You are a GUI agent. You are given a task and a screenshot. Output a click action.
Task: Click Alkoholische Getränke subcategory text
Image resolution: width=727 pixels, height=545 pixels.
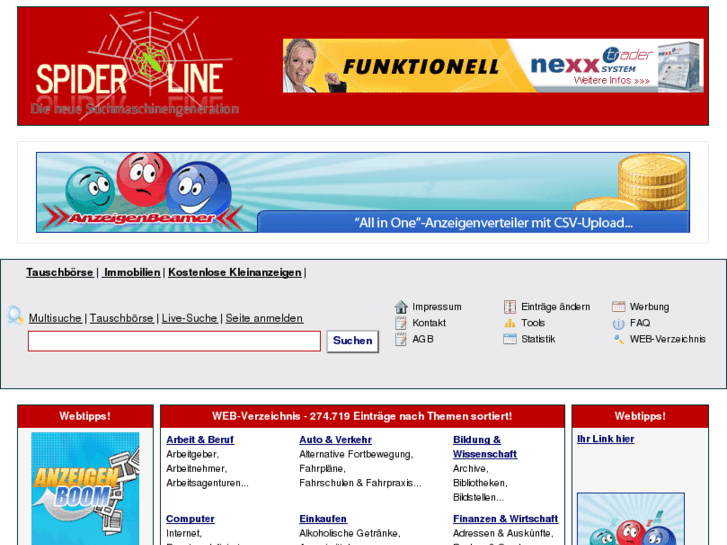(x=349, y=533)
